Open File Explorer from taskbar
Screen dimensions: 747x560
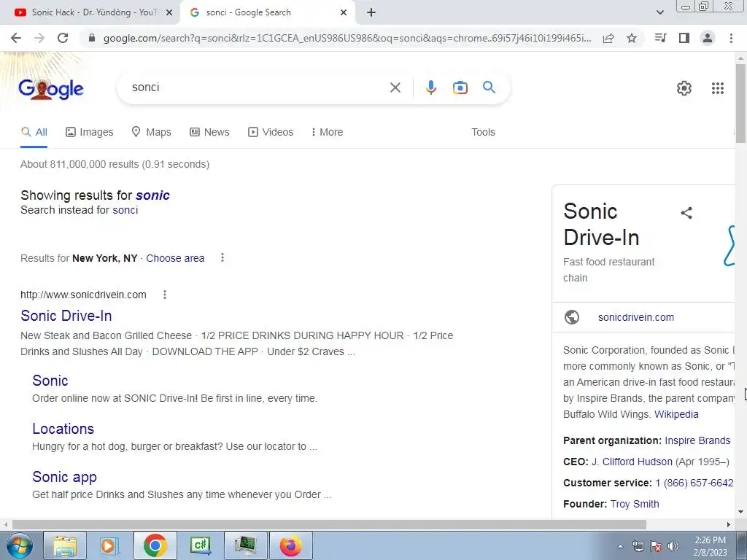tap(65, 545)
